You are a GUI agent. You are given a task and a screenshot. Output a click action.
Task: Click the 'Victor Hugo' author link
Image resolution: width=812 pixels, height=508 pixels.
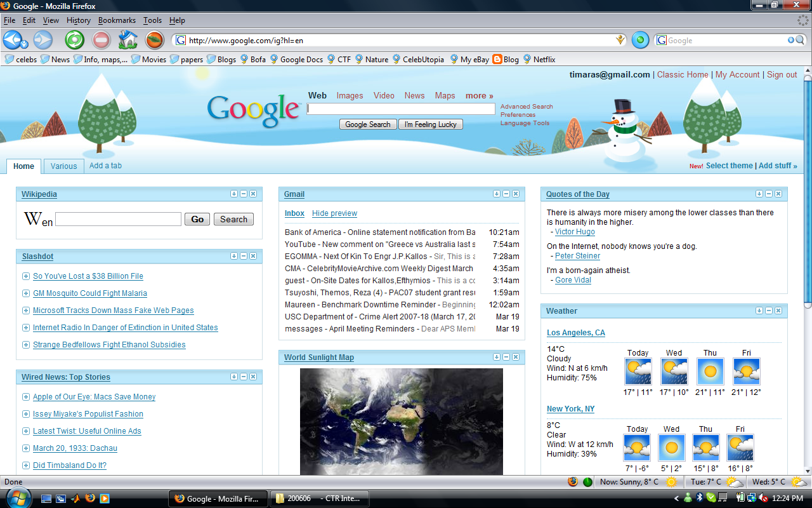click(575, 232)
